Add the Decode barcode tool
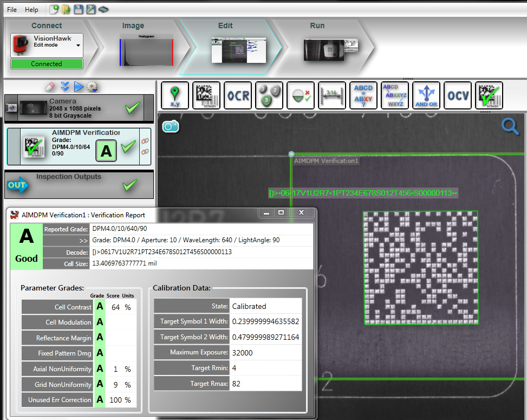Viewport: 527px width, 420px height. coord(206,95)
